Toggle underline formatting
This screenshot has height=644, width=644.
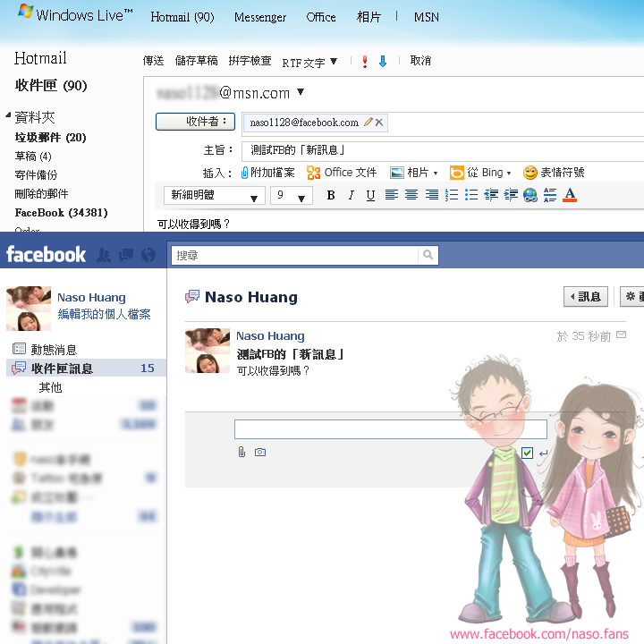tap(370, 195)
